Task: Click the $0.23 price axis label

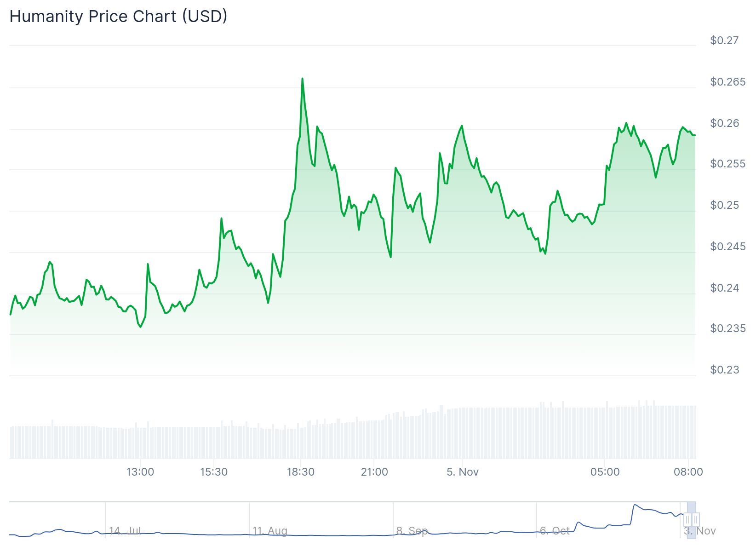Action: click(724, 370)
